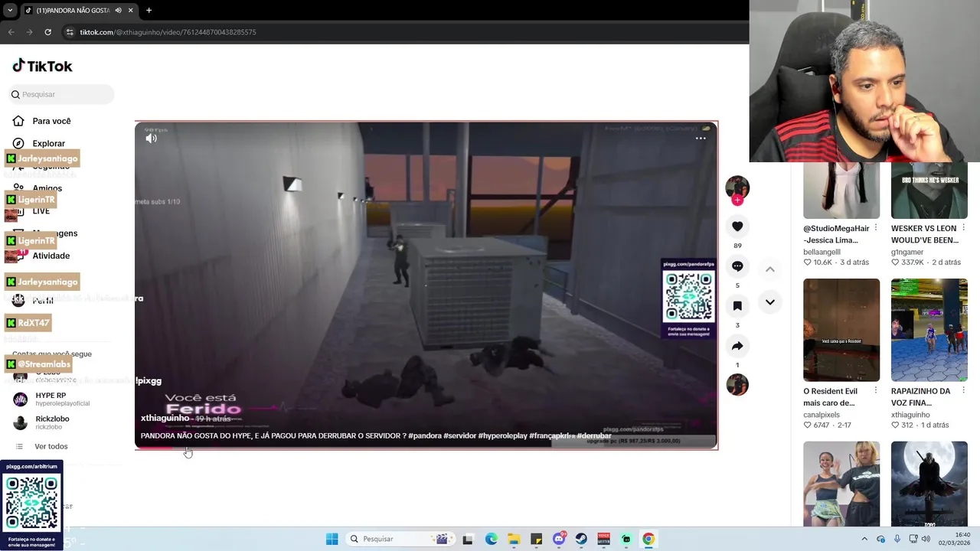The width and height of the screenshot is (980, 551).
Task: Go to next video with down chevron
Action: coord(770,302)
